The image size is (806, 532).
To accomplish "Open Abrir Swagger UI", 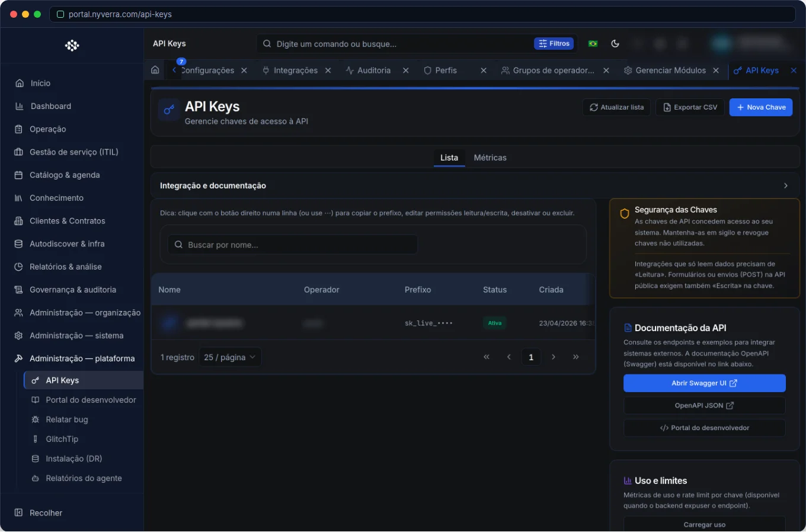I will coord(704,383).
